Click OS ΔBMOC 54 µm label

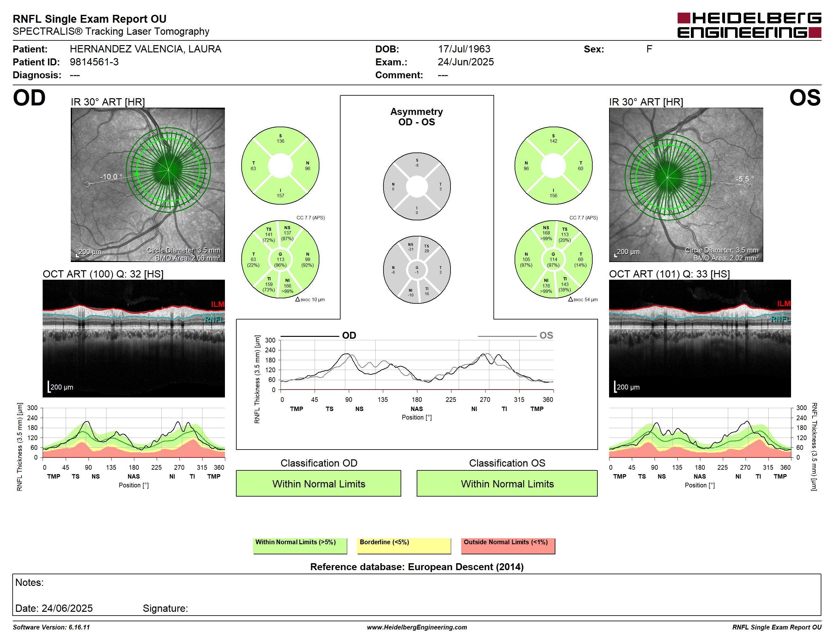pyautogui.click(x=583, y=300)
